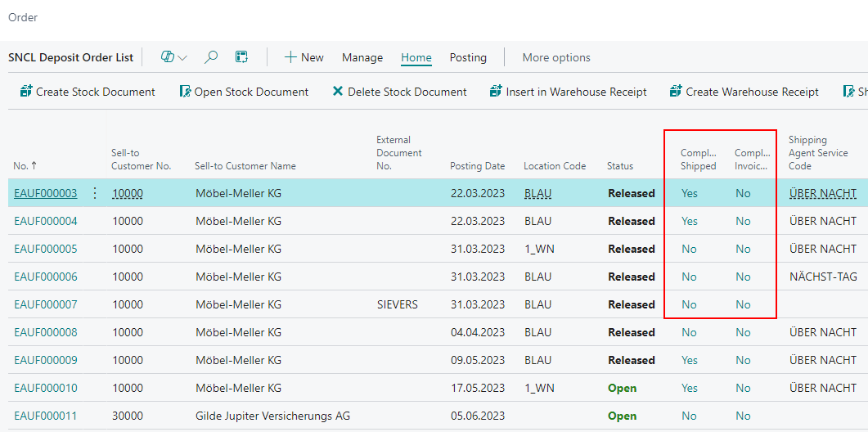
Task: Select the Home tab
Action: pos(416,57)
